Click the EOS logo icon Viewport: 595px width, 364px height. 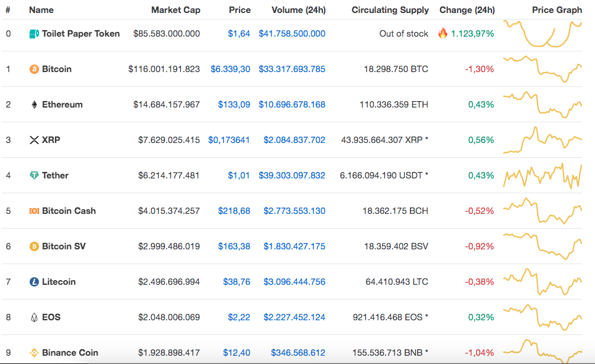[x=34, y=317]
